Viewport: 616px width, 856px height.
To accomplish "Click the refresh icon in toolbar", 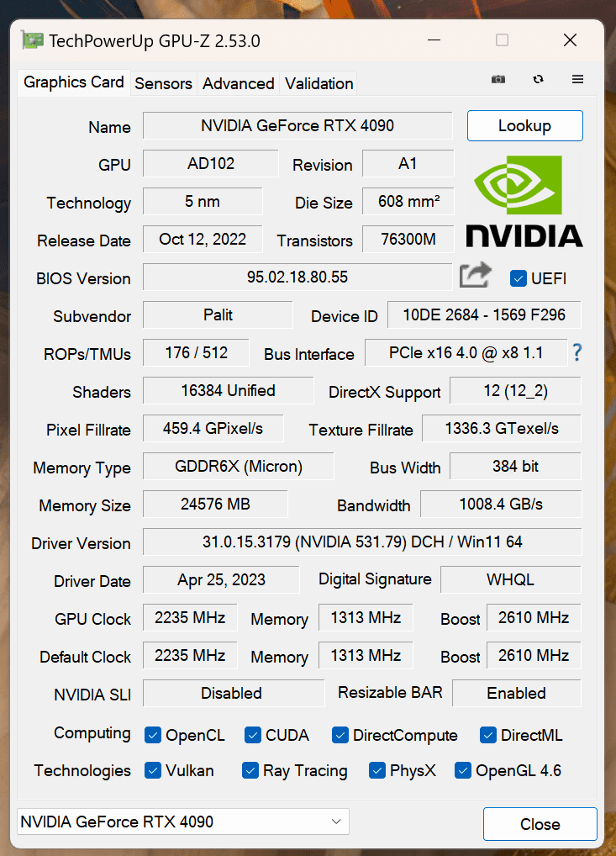I will click(539, 79).
